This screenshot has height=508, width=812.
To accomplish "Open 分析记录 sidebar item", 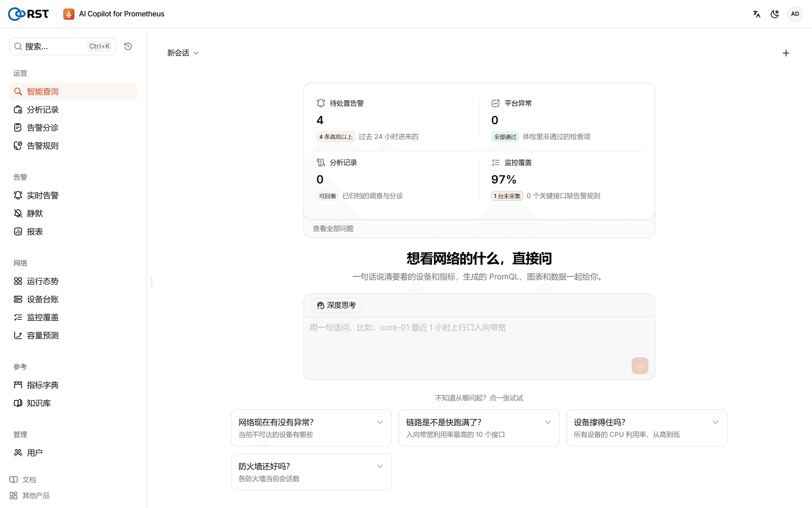I will click(73, 110).
